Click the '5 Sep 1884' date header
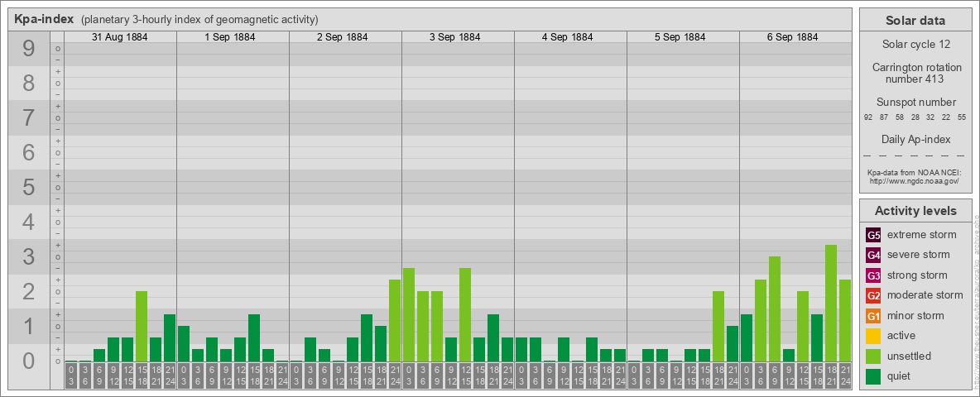The height and width of the screenshot is (397, 980). pos(680,37)
